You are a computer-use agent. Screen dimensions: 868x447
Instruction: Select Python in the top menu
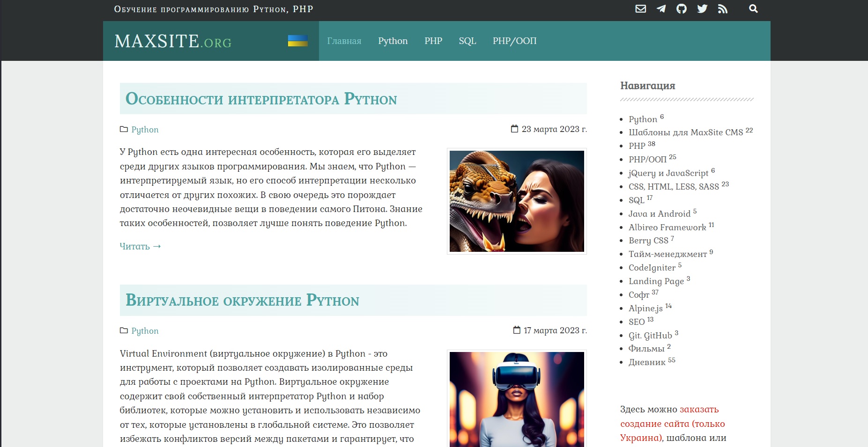393,41
